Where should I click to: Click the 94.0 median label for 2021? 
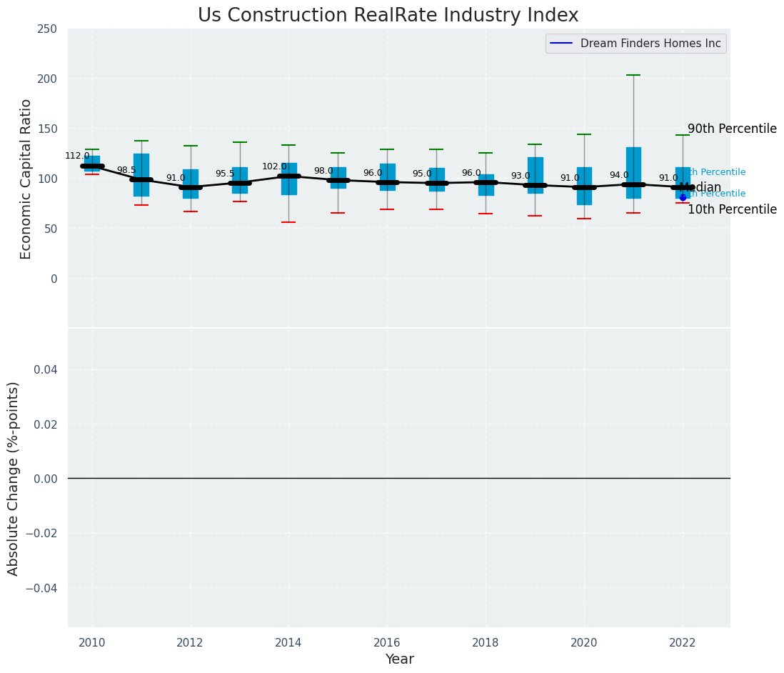pyautogui.click(x=619, y=175)
